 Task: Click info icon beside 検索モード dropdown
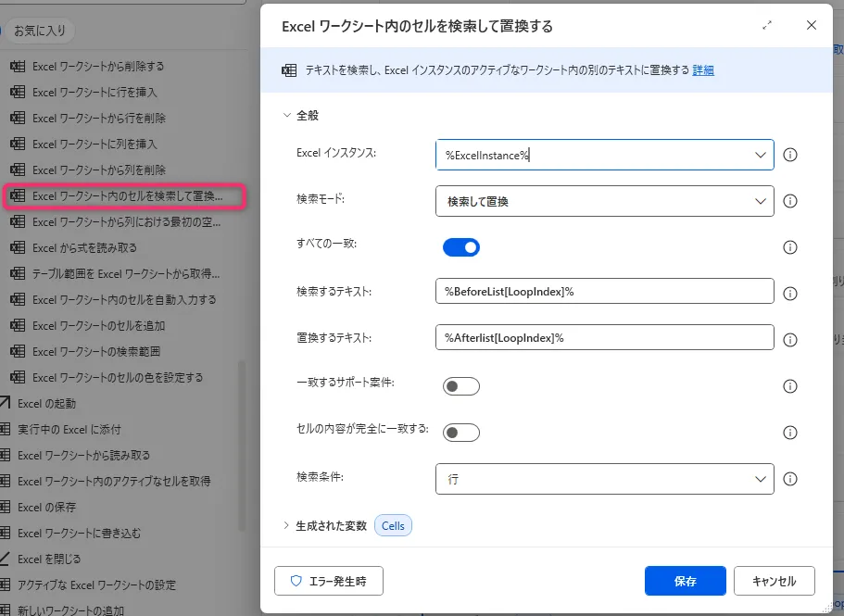tap(790, 201)
